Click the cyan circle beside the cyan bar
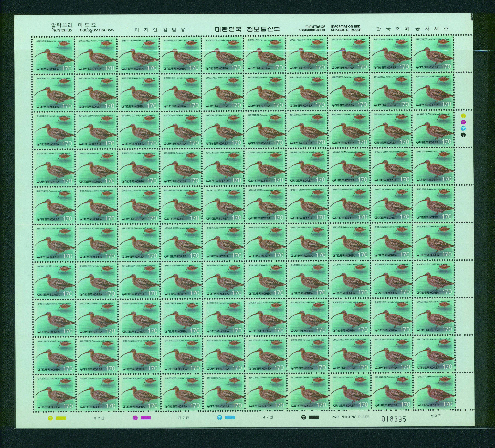 coord(219,418)
